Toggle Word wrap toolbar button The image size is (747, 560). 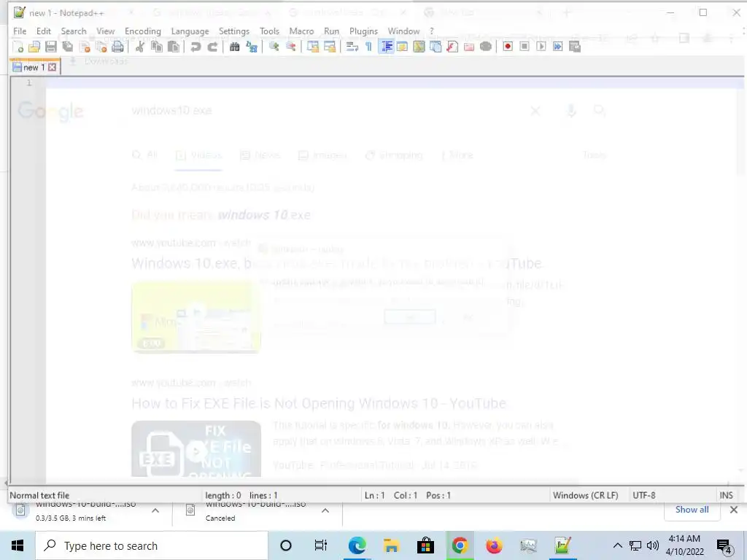coord(352,47)
